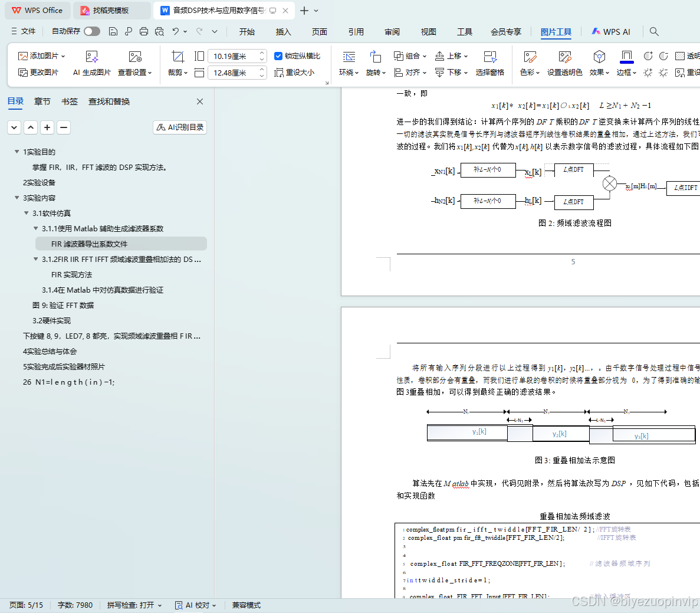Collapse the 3.1软件仿真 tree node
700x613 pixels.
(x=27, y=213)
